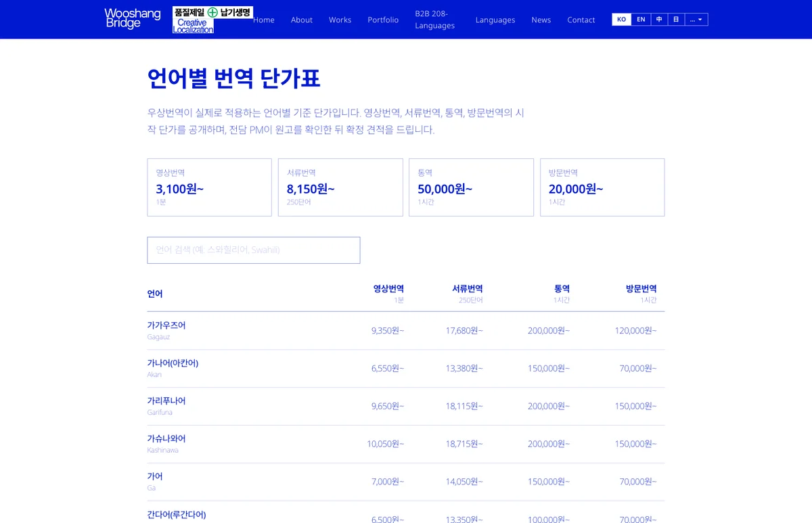Click the Wooshang Bridge logo
This screenshot has height=523, width=812.
[133, 19]
